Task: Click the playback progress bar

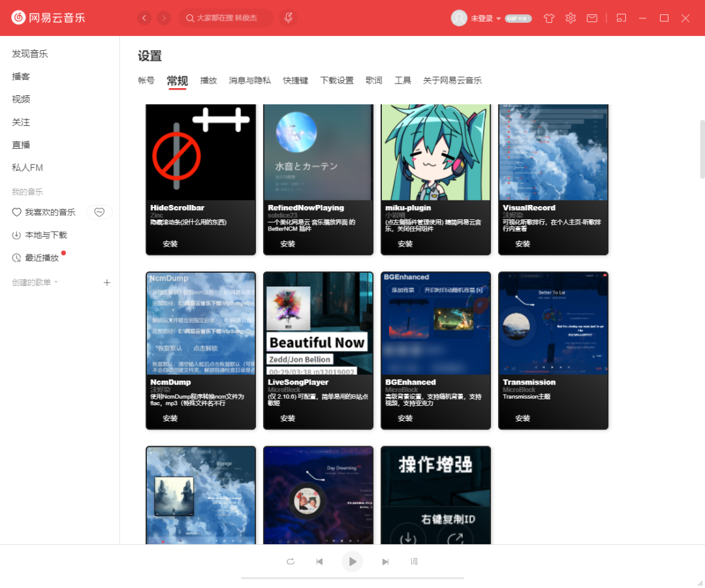Action: (x=352, y=578)
